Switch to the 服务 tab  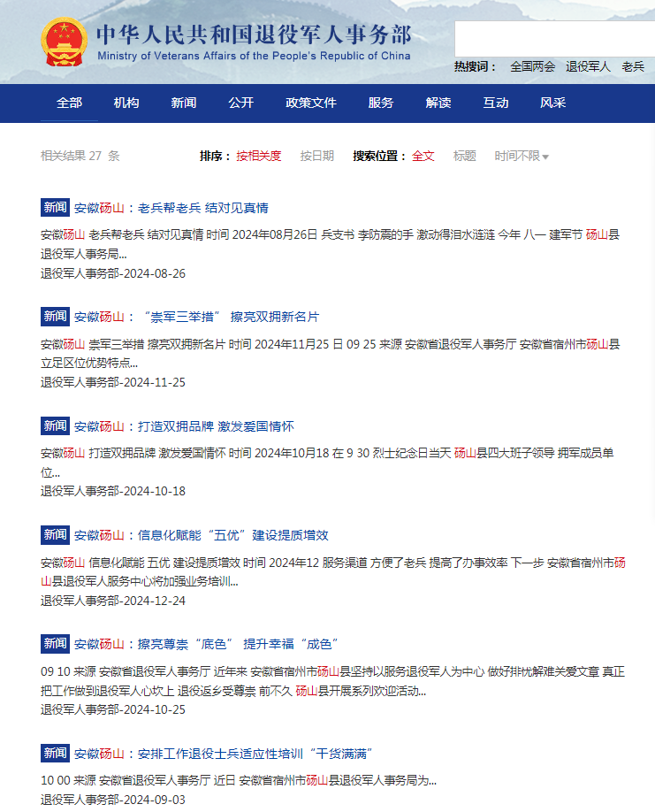click(381, 103)
